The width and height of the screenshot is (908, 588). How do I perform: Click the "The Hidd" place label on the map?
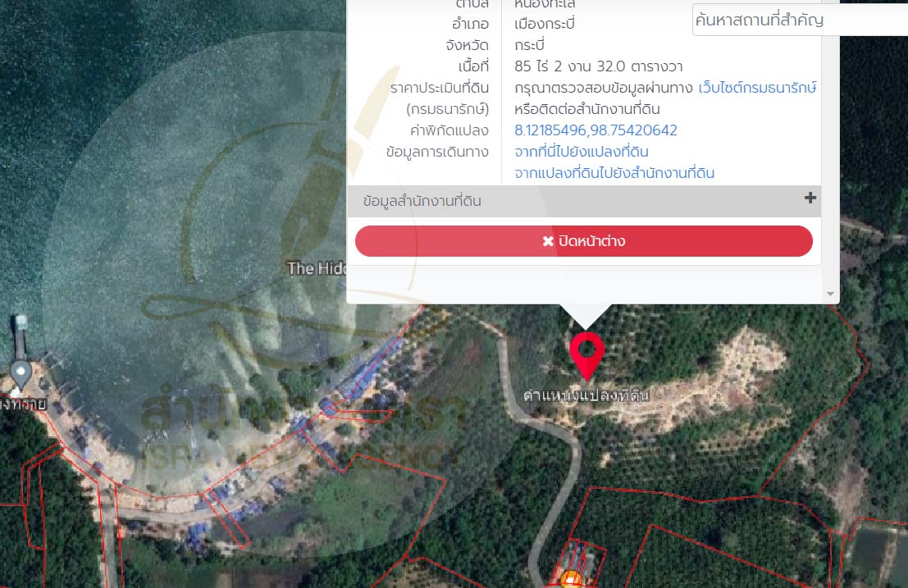point(317,267)
